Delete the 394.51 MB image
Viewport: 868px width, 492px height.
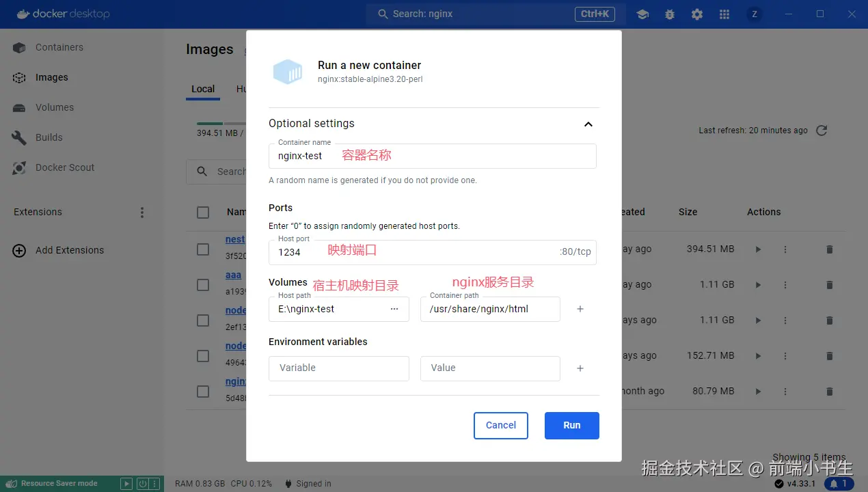(830, 249)
